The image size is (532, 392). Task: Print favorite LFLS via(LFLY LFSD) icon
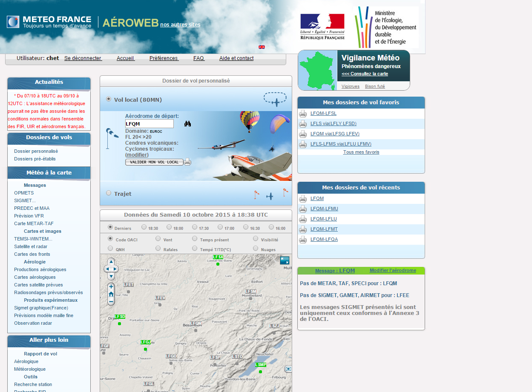pyautogui.click(x=303, y=124)
